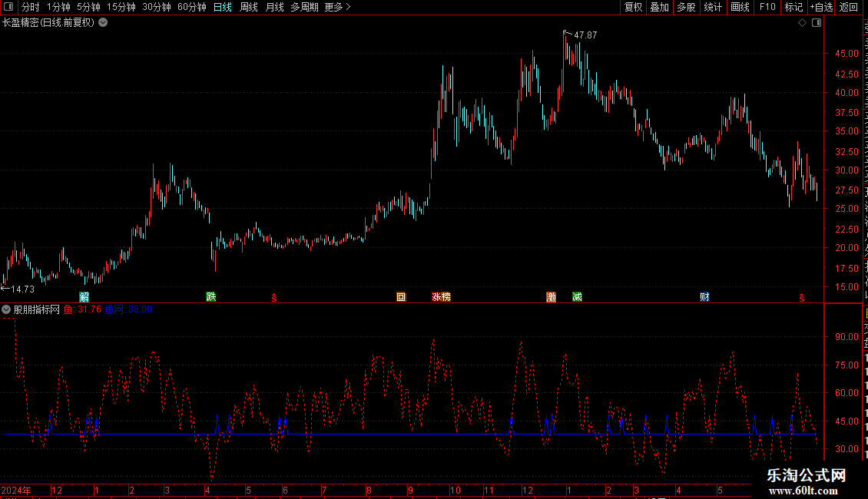
Task: Click the 鱼: 31.76 indicator value
Action: click(82, 310)
